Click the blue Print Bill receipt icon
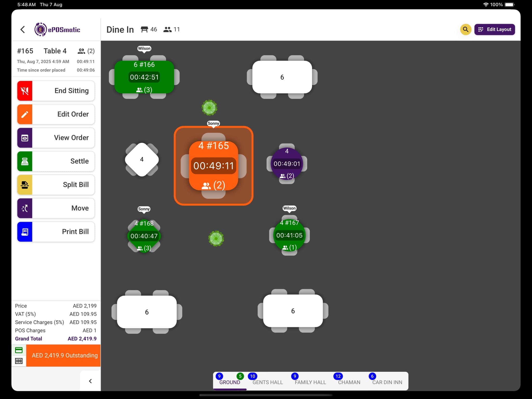This screenshot has width=532, height=399. (25, 232)
